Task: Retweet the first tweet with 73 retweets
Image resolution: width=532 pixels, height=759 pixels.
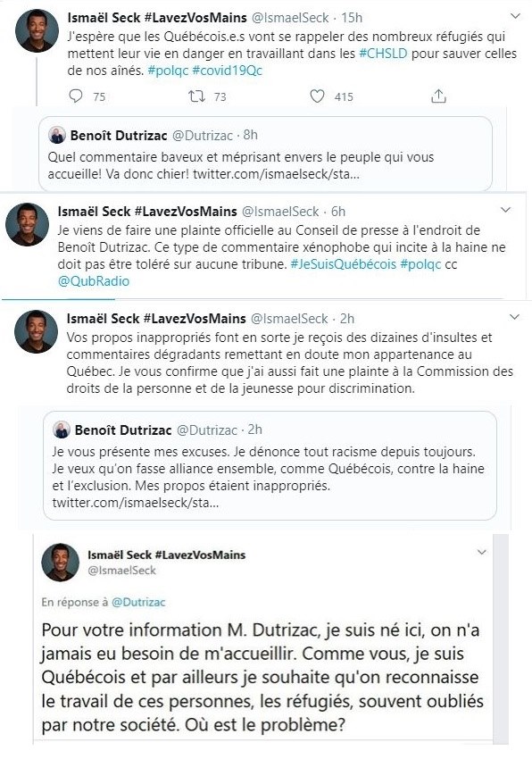Action: (197, 96)
